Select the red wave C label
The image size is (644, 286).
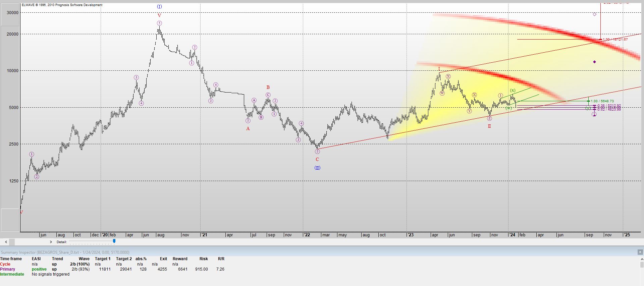pyautogui.click(x=317, y=160)
